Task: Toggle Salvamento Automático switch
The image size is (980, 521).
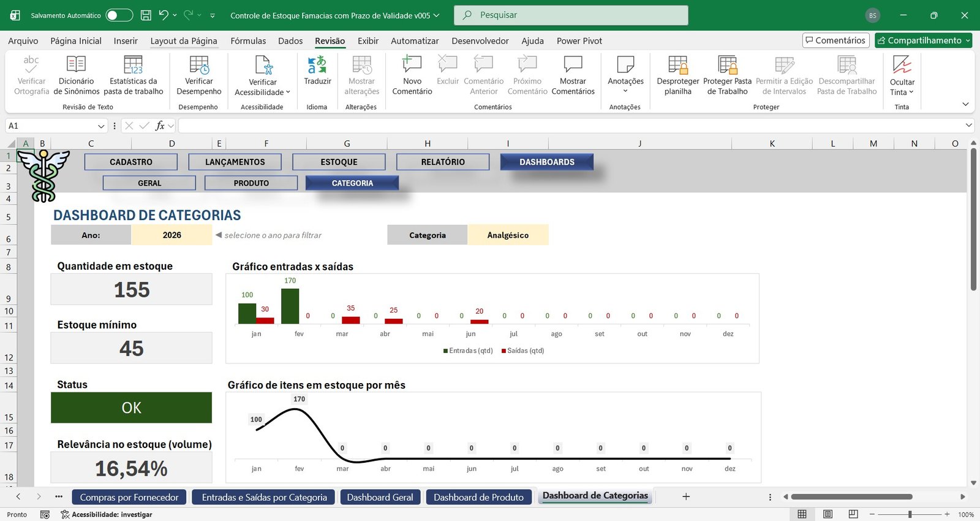Action: 119,15
